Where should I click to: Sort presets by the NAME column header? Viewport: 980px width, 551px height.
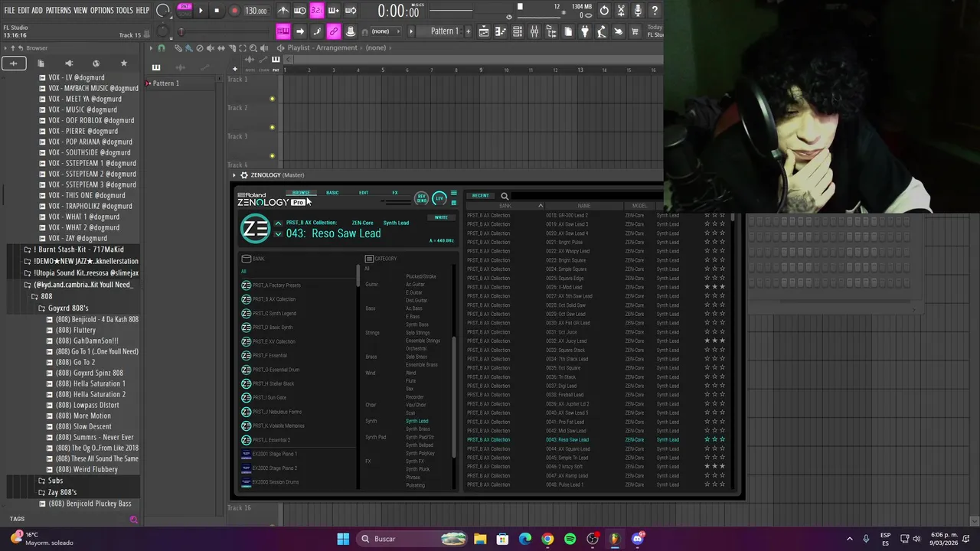coord(583,206)
